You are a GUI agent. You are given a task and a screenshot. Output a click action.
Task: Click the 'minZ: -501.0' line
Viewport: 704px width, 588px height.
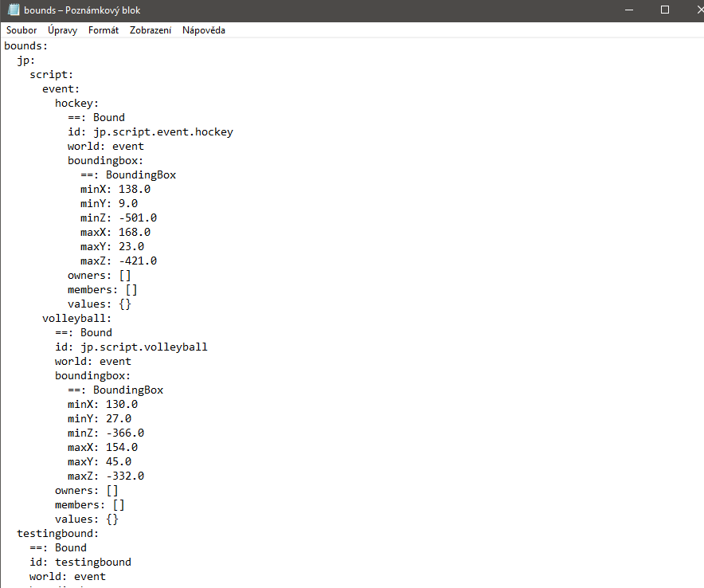click(119, 218)
